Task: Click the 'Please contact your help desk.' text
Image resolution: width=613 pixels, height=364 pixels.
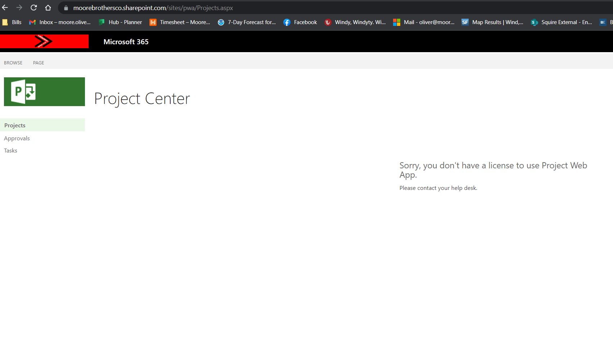Action: pyautogui.click(x=438, y=188)
